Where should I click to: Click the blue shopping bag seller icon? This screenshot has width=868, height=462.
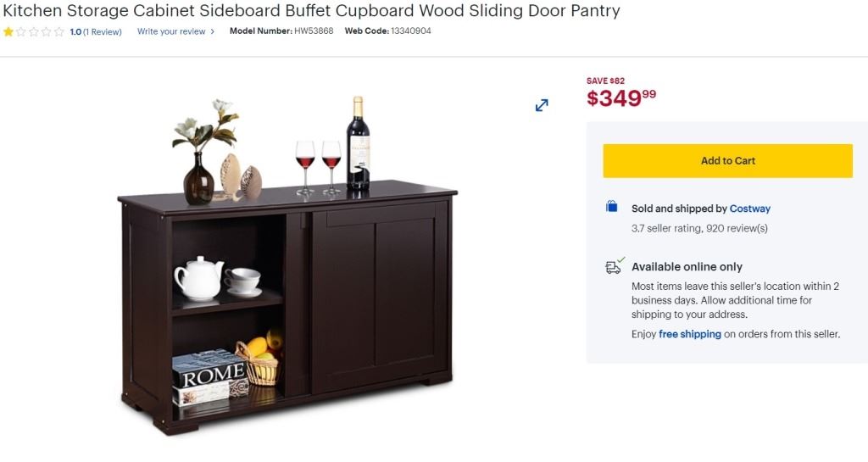(x=611, y=207)
